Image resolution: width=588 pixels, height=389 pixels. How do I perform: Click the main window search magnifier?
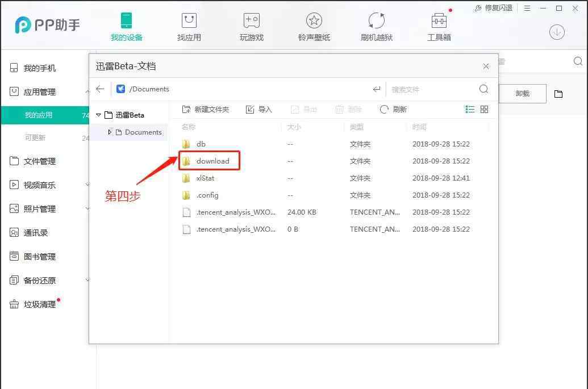pyautogui.click(x=578, y=61)
